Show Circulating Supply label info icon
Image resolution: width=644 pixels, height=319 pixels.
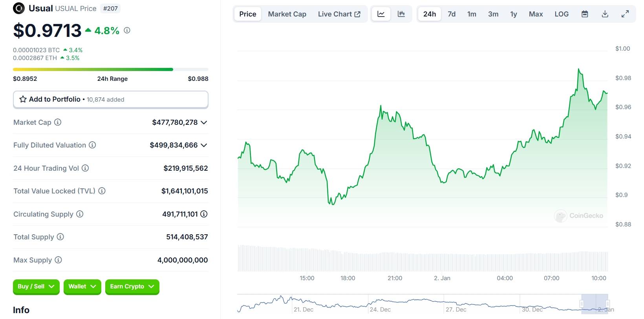[80, 214]
